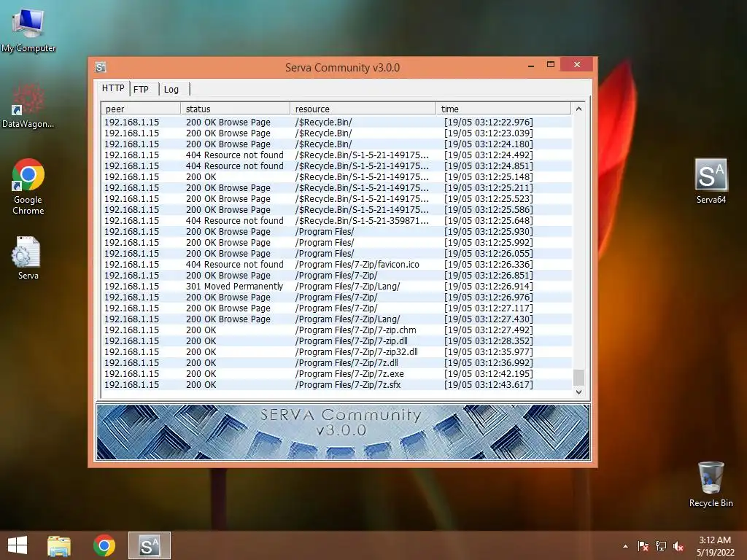Click the log list scrollbar thumb
Image resolution: width=747 pixels, height=560 pixels.
click(578, 377)
